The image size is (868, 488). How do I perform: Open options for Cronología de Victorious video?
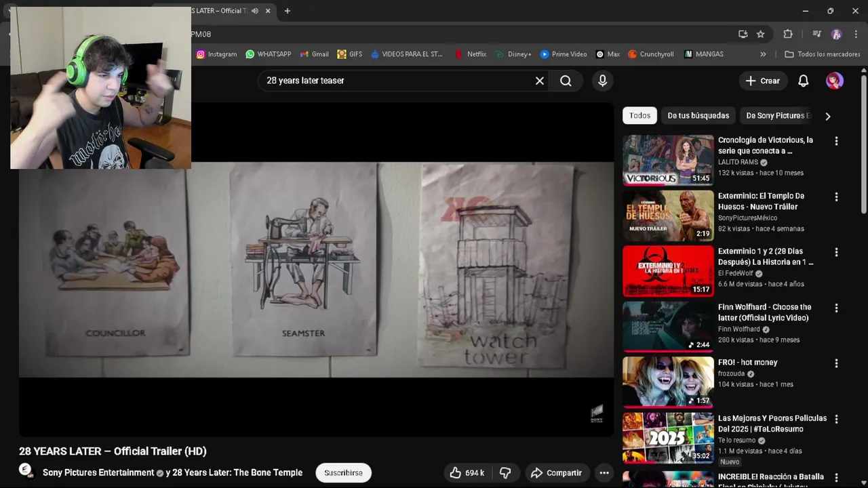pos(836,141)
